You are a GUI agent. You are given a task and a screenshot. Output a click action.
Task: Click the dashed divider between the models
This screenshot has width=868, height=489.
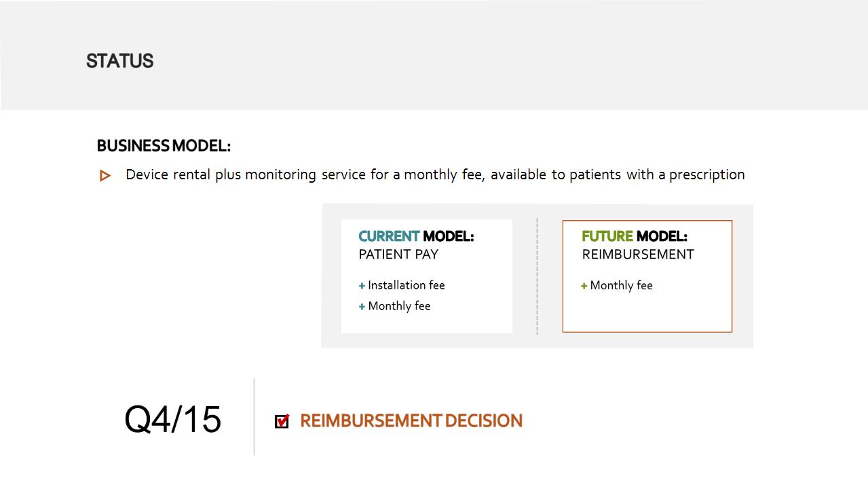tap(537, 276)
